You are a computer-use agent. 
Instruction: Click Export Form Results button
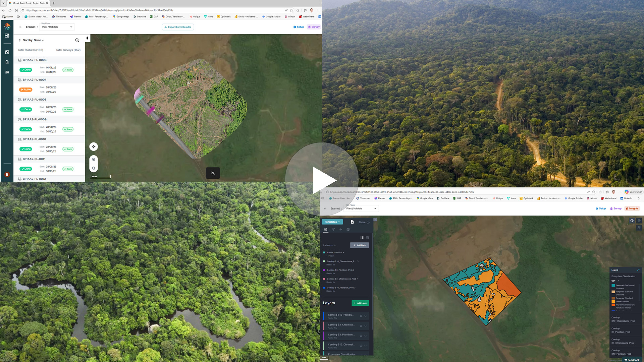coord(178,27)
